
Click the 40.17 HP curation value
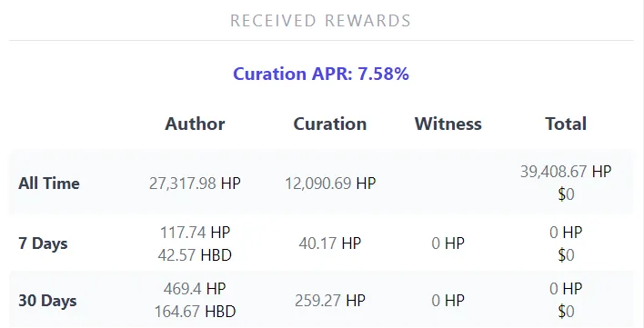pyautogui.click(x=330, y=244)
